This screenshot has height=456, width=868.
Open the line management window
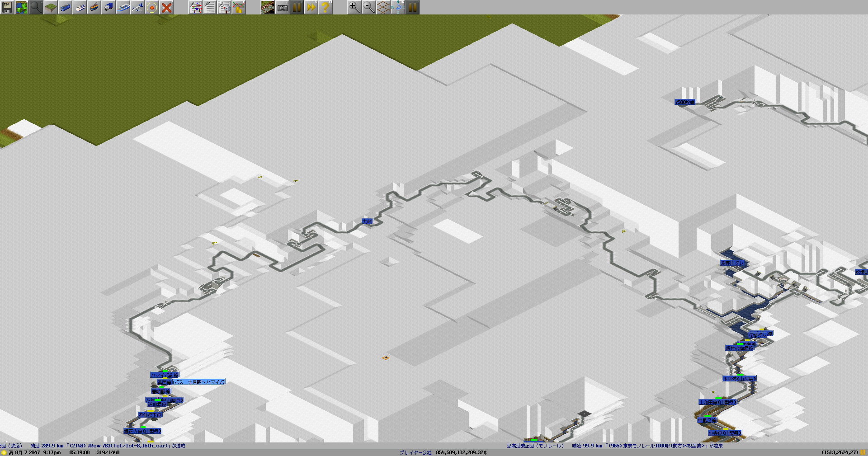[195, 7]
